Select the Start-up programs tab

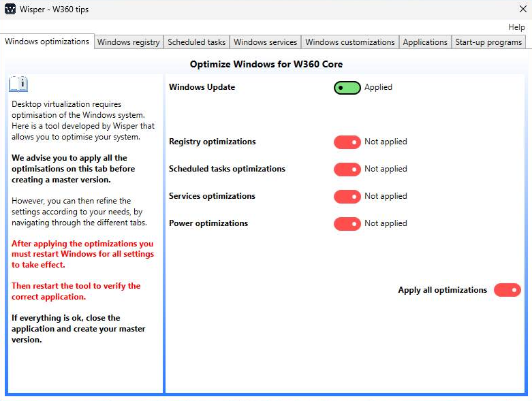tap(488, 42)
